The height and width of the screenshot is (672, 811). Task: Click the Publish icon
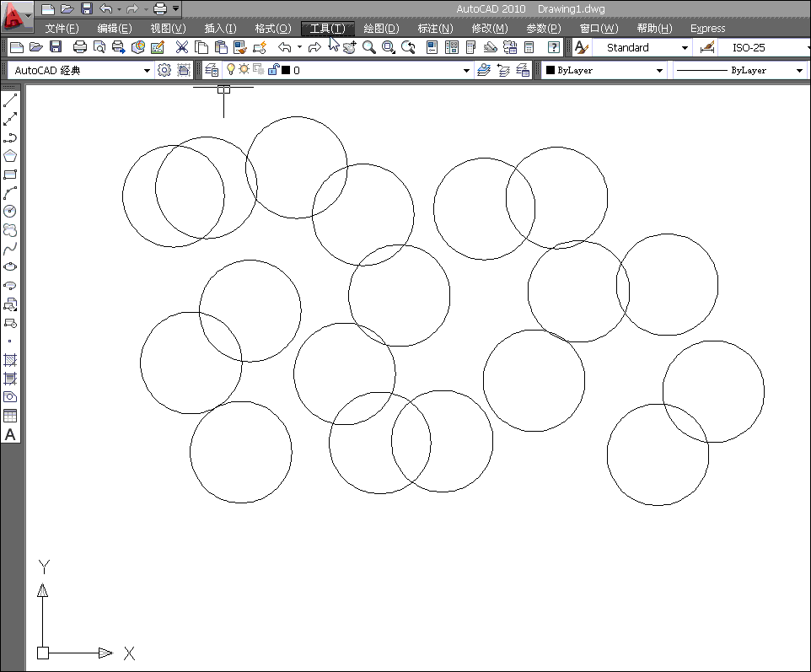[x=118, y=47]
